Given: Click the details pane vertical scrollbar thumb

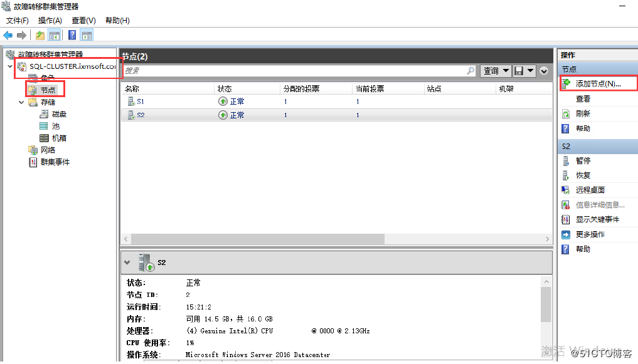Looking at the screenshot, I should point(546,304).
